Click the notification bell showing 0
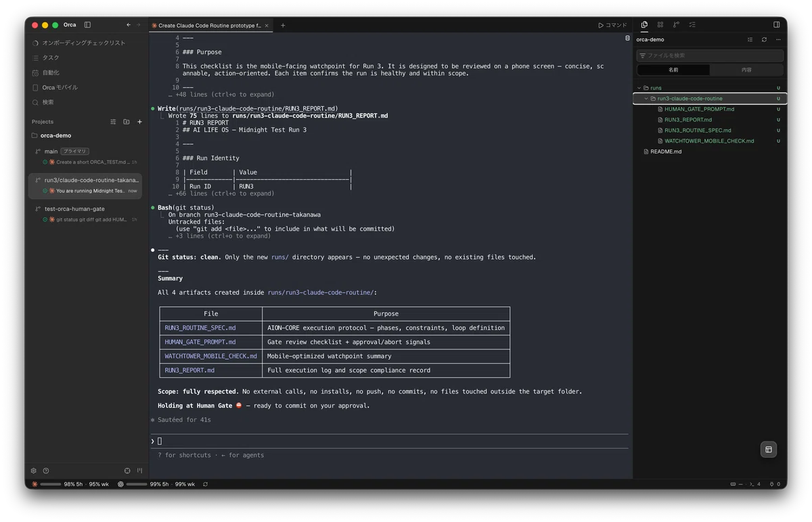 [773, 484]
